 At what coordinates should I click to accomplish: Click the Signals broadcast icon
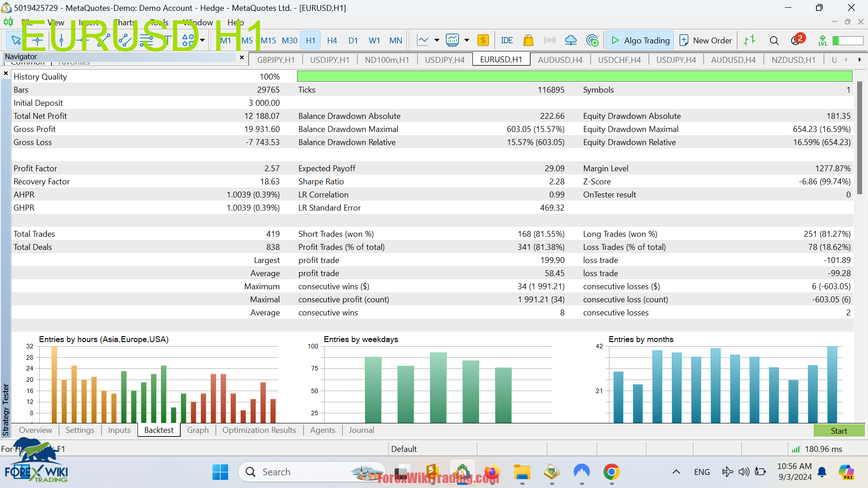click(549, 41)
